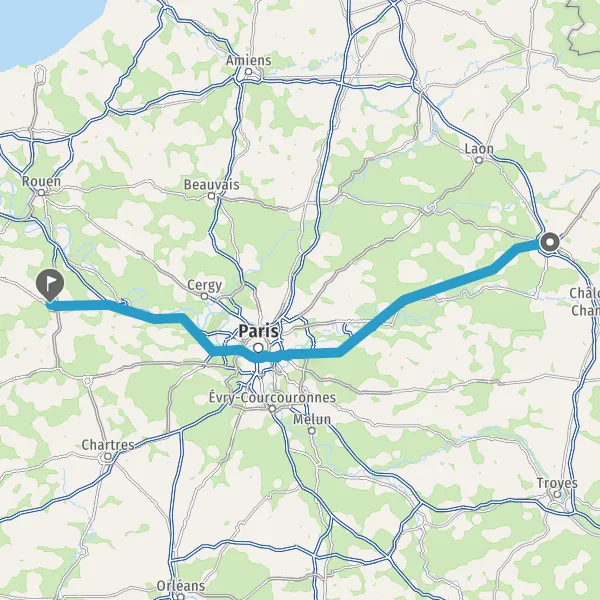Click the Chartres label text
This screenshot has width=600, height=600.
pos(108,445)
